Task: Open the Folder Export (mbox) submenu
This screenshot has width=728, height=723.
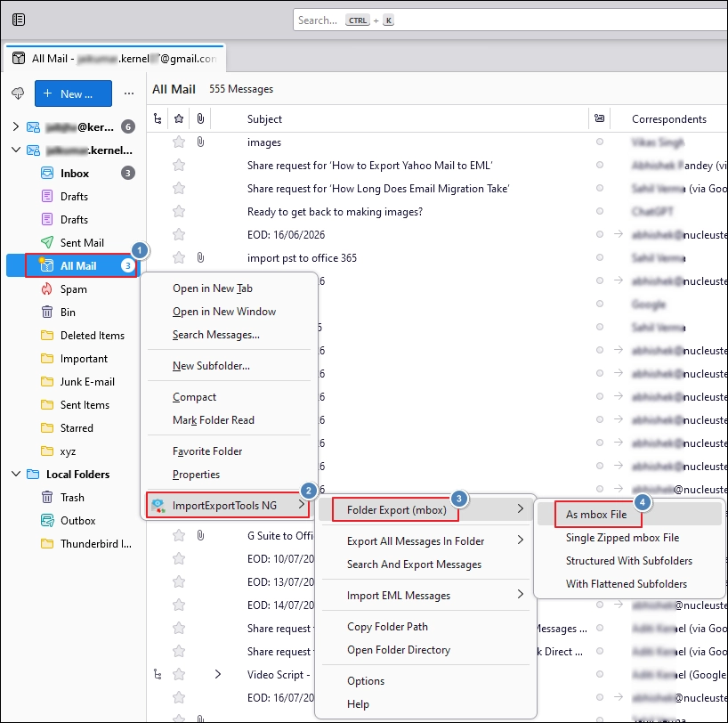Action: point(425,509)
